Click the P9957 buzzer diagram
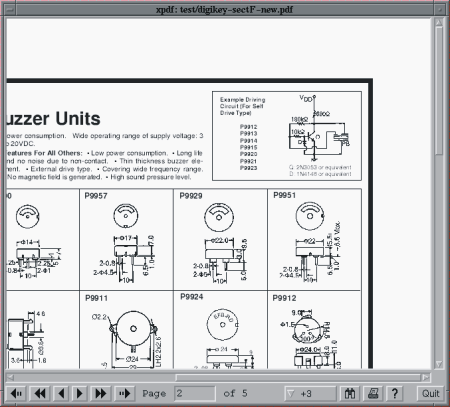 tap(126, 239)
